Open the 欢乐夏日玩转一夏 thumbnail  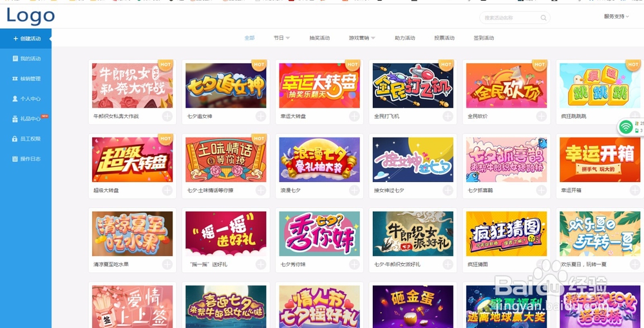coord(600,233)
